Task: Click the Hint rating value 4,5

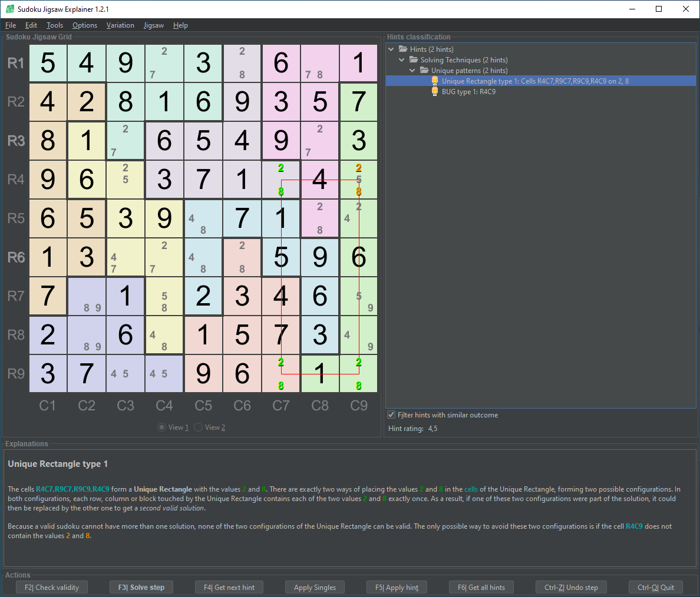Action: (x=432, y=429)
